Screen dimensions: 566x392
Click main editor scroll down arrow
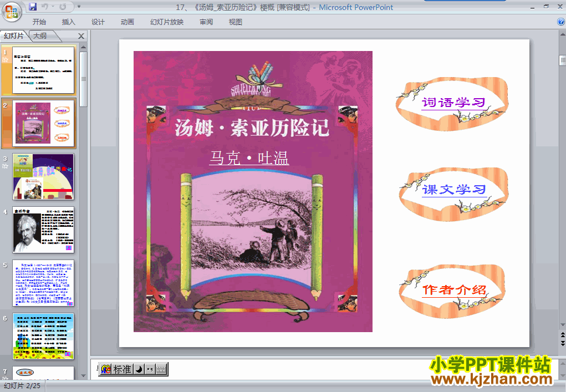562,325
